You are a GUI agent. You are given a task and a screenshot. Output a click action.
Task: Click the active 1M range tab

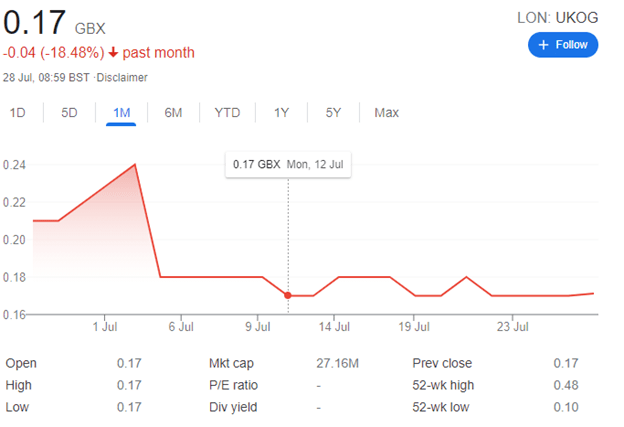coord(122,113)
